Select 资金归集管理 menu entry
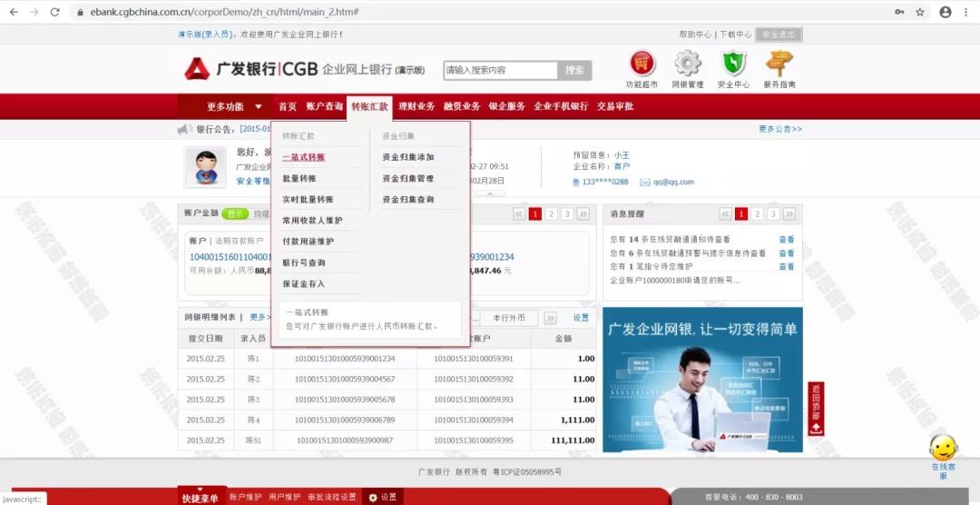The width and height of the screenshot is (980, 505). 408,178
